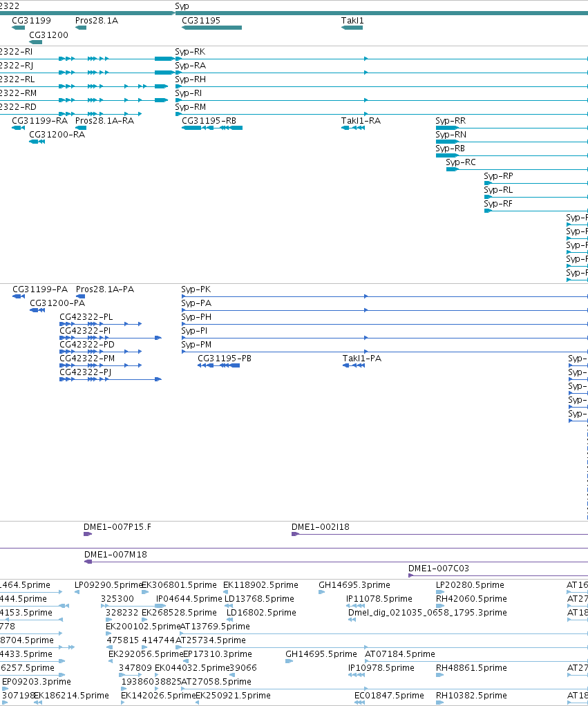Select the LP09290.5prime EST
Screen dimensions: 588x706
77,592
